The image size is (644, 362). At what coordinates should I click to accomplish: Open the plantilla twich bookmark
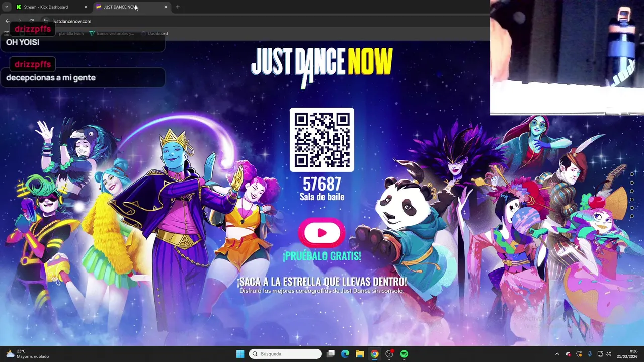coord(71,34)
